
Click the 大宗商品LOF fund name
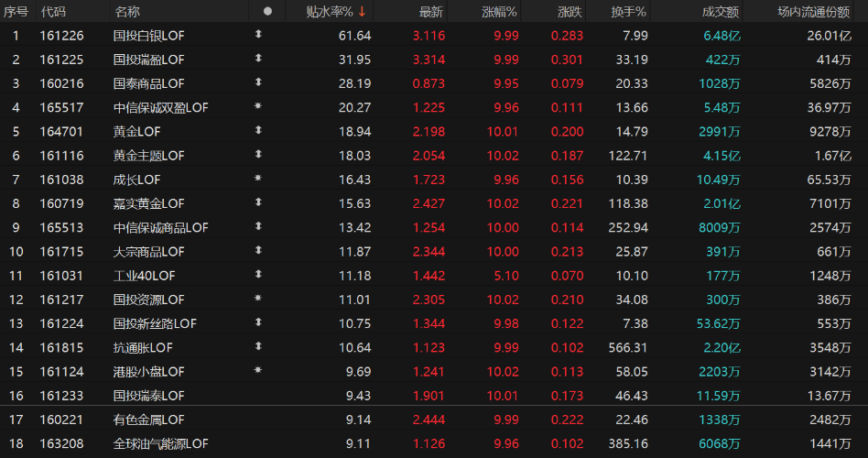pyautogui.click(x=148, y=251)
